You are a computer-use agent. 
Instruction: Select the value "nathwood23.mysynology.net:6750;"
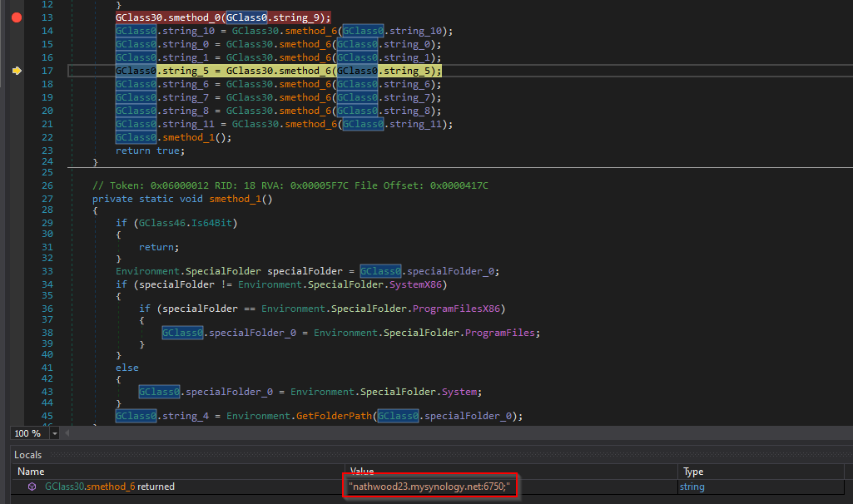click(429, 487)
